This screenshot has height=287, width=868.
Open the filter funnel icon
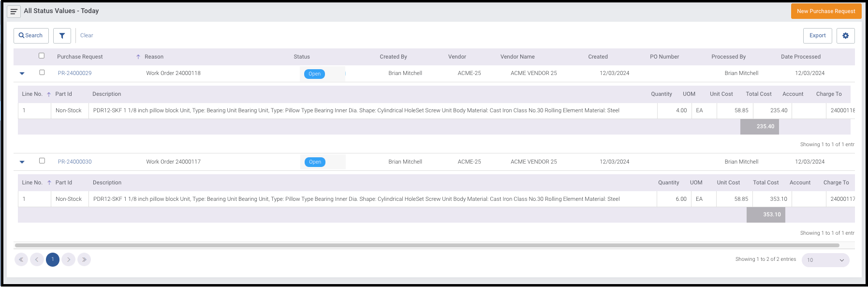coord(62,35)
